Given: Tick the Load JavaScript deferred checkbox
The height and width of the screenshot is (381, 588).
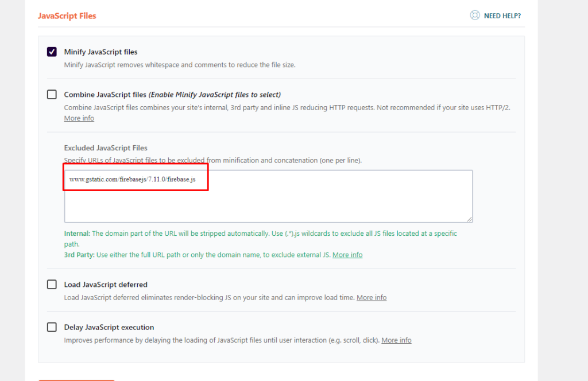Looking at the screenshot, I should 52,285.
